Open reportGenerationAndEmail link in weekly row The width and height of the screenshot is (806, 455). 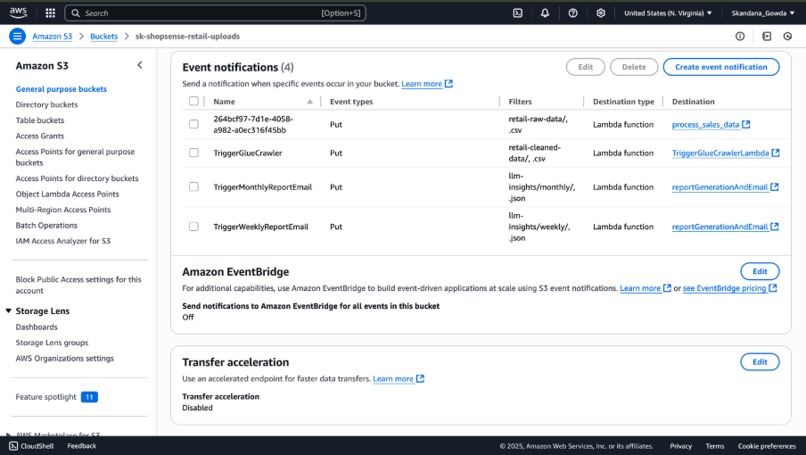pyautogui.click(x=720, y=227)
